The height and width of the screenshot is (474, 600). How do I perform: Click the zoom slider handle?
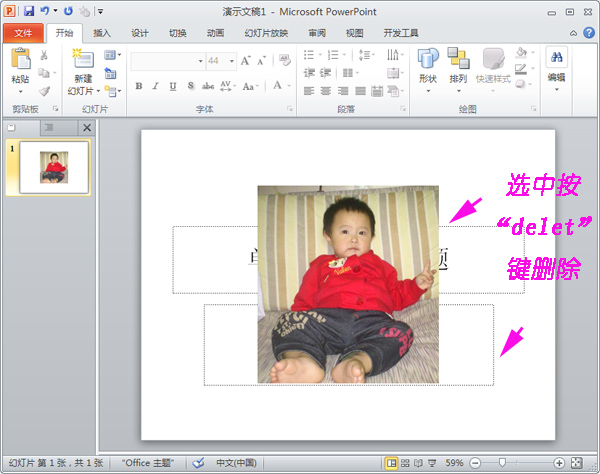(502, 463)
